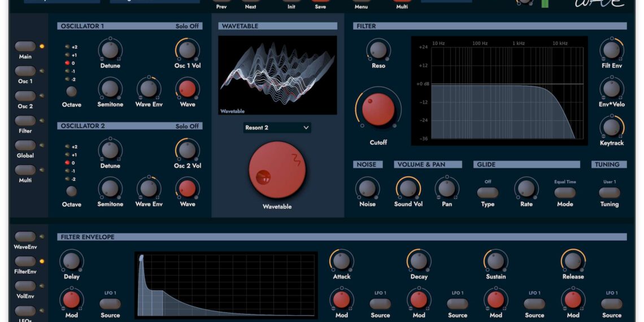
Task: Click the Keytrack knob
Action: pyautogui.click(x=611, y=128)
